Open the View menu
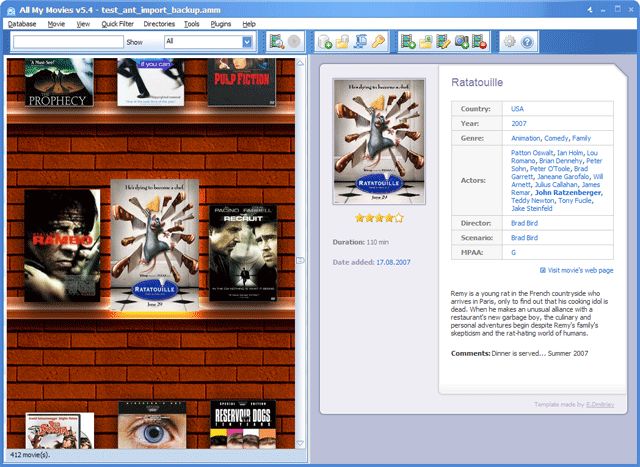The image size is (640, 467). 83,24
